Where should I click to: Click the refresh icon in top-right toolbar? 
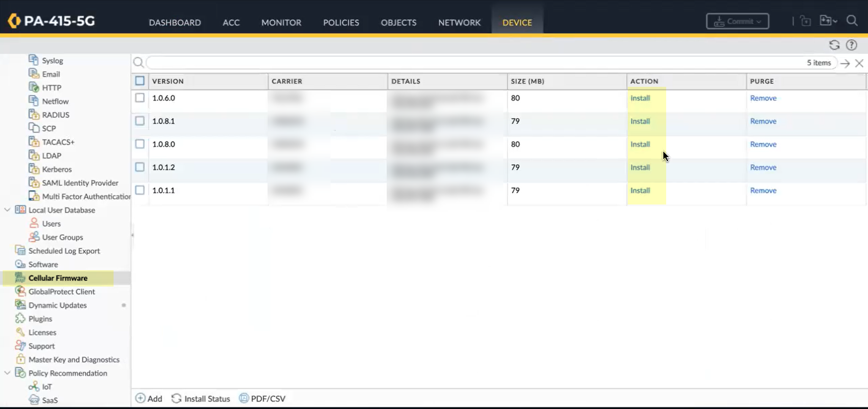pos(834,45)
